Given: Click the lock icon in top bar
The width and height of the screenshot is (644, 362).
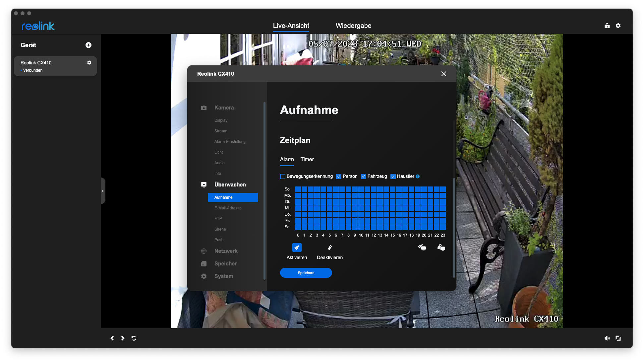Looking at the screenshot, I should coord(607,26).
